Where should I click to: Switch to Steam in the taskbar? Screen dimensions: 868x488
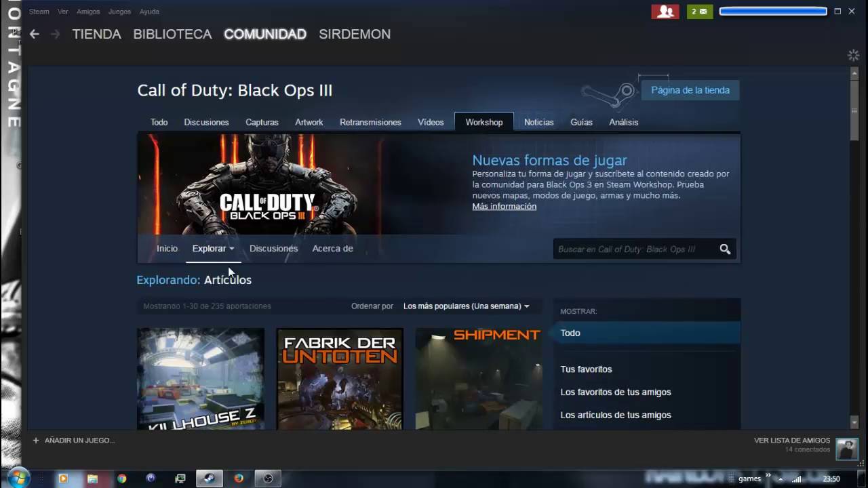point(210,479)
